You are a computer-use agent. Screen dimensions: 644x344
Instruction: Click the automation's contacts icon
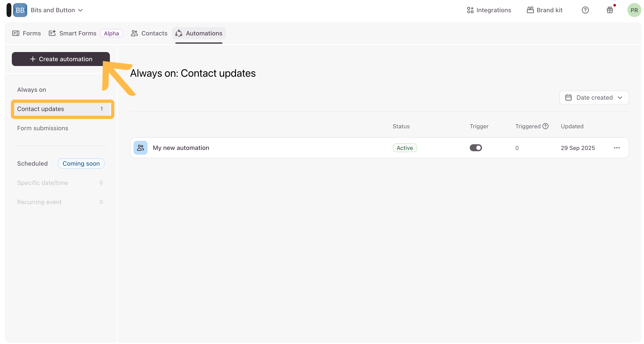141,148
